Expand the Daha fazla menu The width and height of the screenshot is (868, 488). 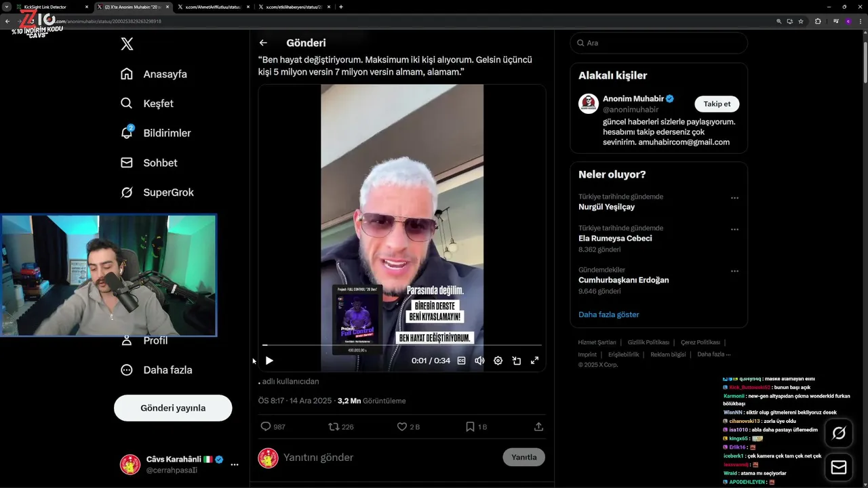pyautogui.click(x=156, y=370)
